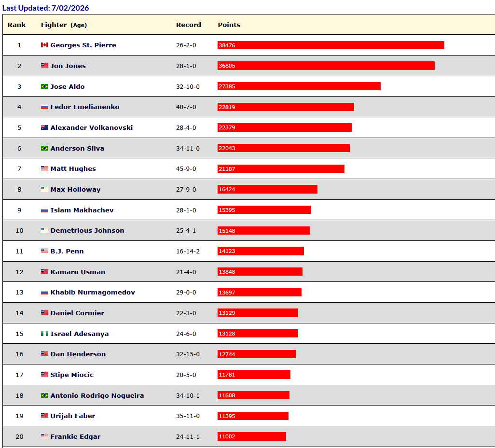Click the Record column header
Viewport: 495px width, 448px height.
point(189,25)
